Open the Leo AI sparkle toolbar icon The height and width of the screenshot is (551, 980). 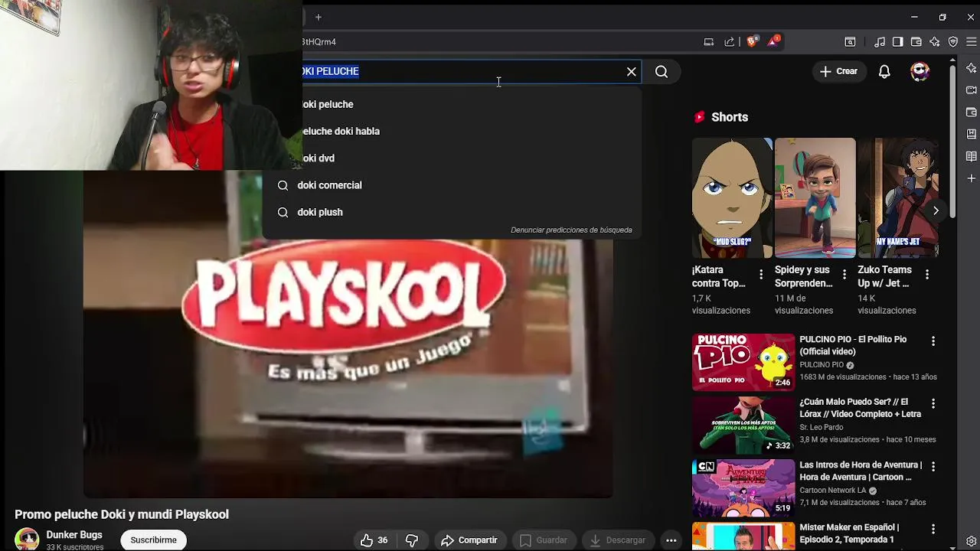pos(934,41)
